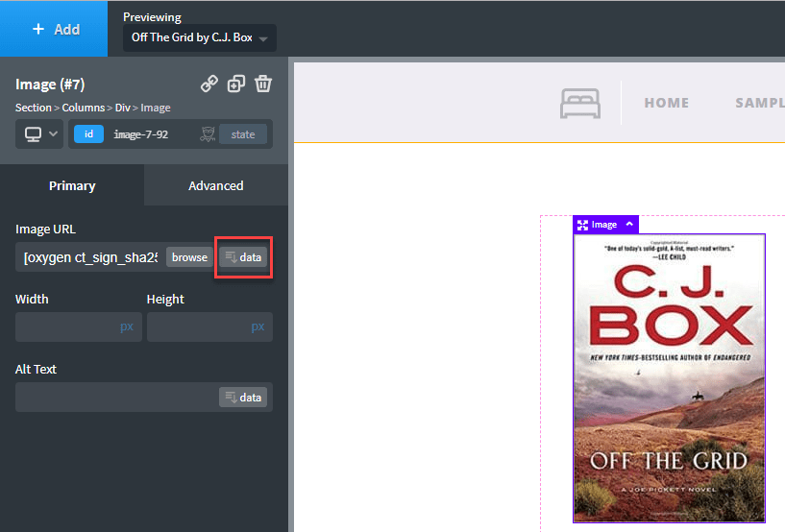Open the desktop device breakpoint dropdown
The image size is (785, 532).
pyautogui.click(x=39, y=134)
